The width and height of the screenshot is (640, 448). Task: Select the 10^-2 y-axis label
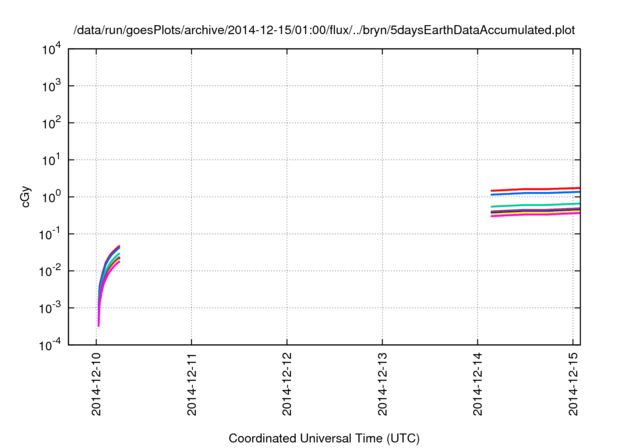pos(51,271)
